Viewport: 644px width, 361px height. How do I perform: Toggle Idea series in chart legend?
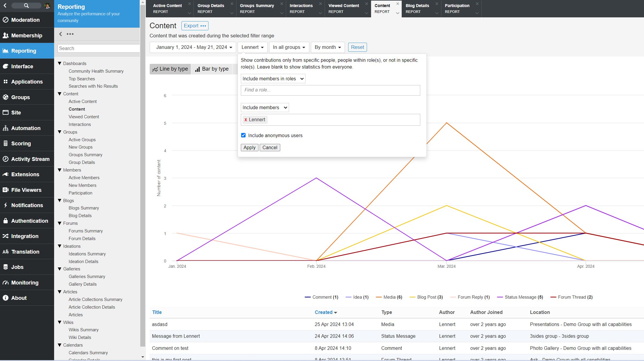(357, 297)
